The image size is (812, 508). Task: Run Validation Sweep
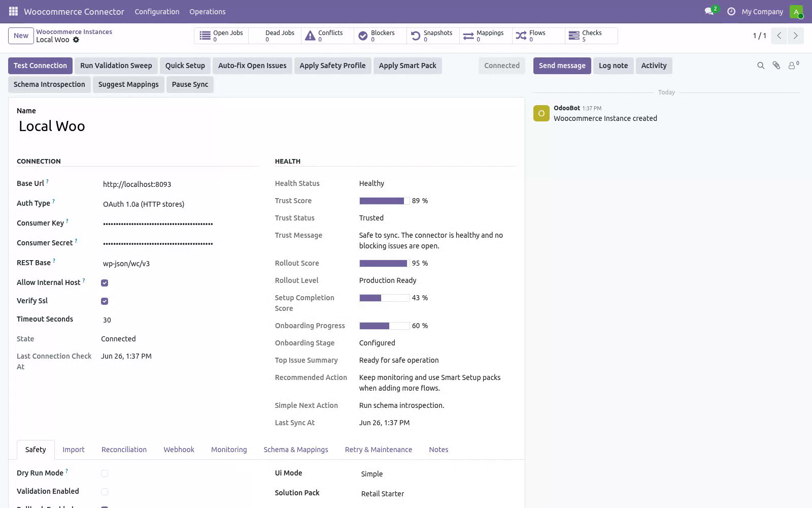[116, 66]
